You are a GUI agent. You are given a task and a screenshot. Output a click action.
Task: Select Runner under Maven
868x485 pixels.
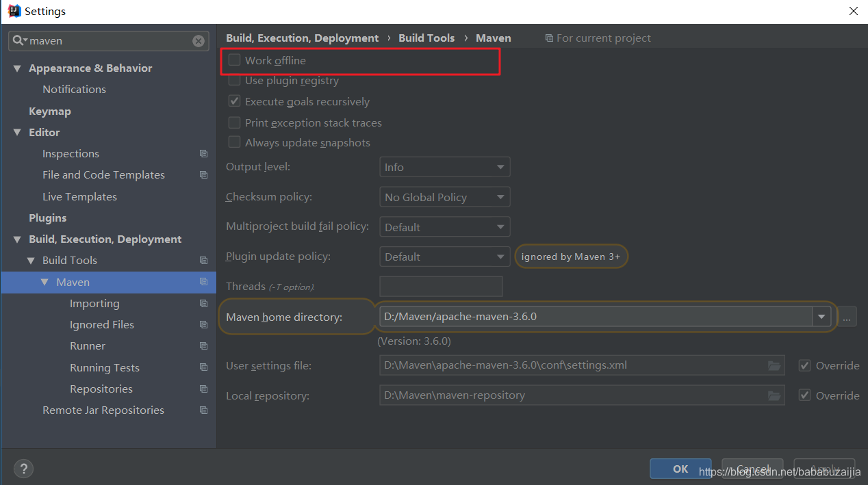point(88,346)
